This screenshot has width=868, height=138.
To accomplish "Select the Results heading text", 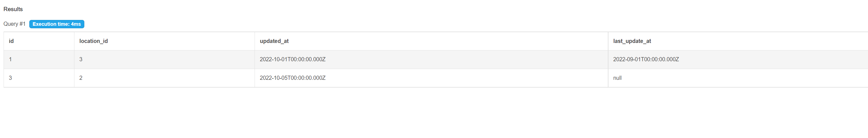I will (13, 9).
